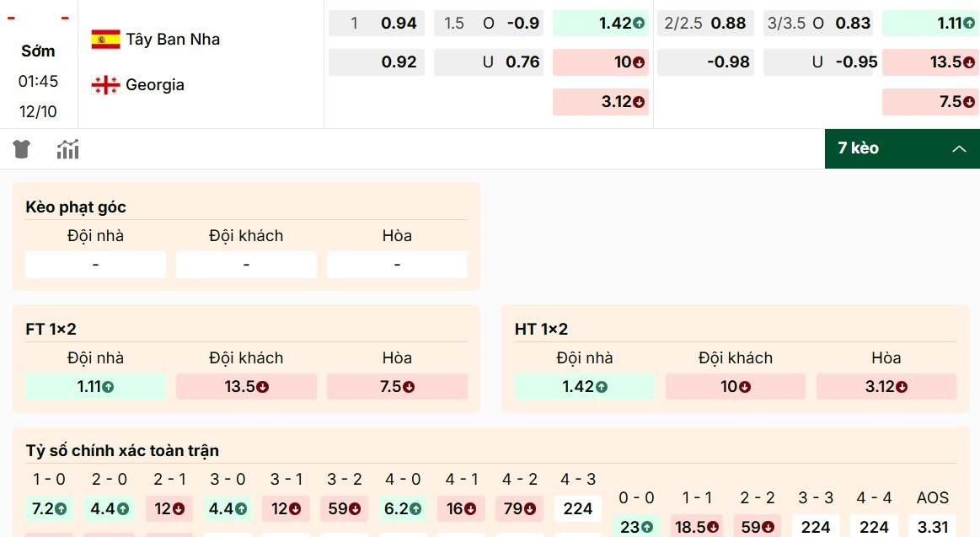
Task: Click the green up-arrow beside the 1.11 odds
Action: pos(970,23)
